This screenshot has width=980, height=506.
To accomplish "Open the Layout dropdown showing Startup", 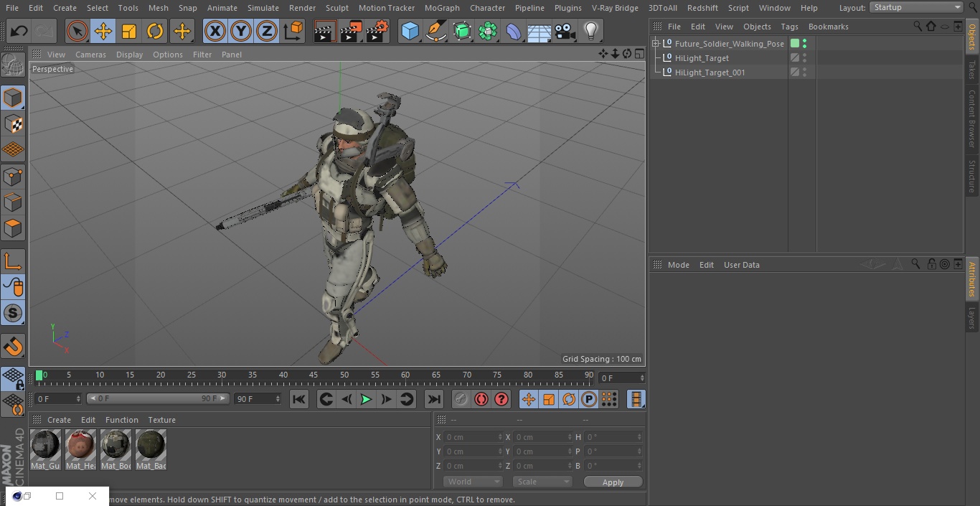I will pyautogui.click(x=916, y=7).
